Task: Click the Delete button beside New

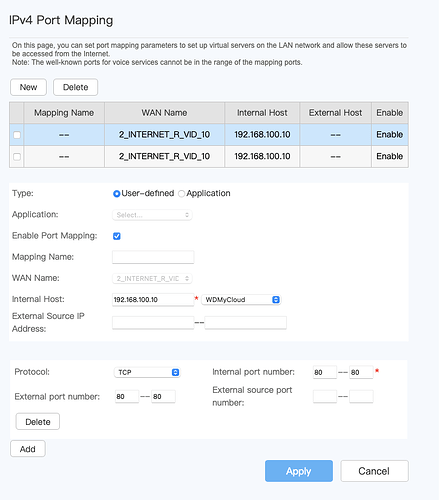Action: pos(75,87)
